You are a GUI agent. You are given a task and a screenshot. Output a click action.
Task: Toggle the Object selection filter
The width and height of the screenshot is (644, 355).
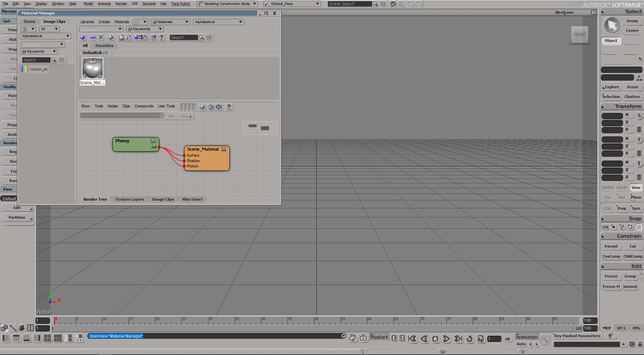(x=611, y=41)
